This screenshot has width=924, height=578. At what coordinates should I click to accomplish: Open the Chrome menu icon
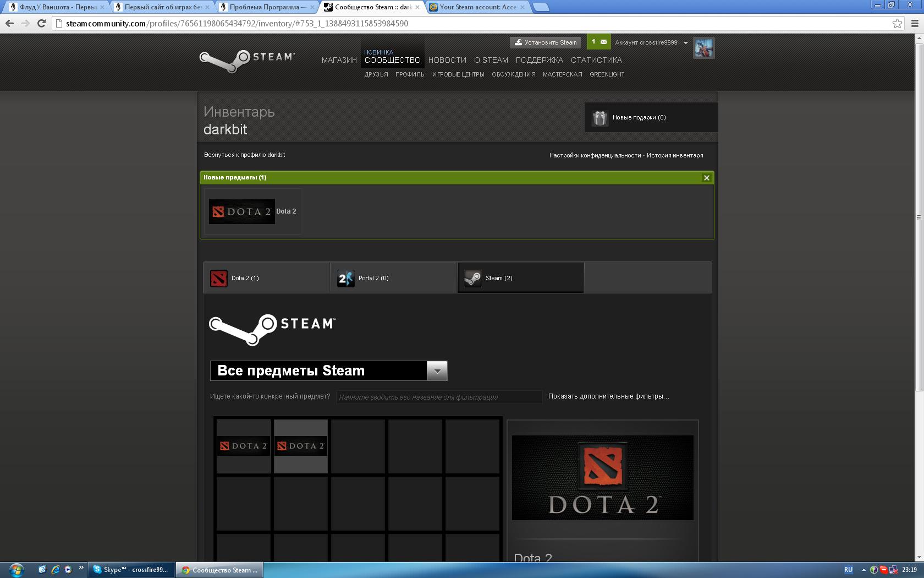pyautogui.click(x=915, y=23)
